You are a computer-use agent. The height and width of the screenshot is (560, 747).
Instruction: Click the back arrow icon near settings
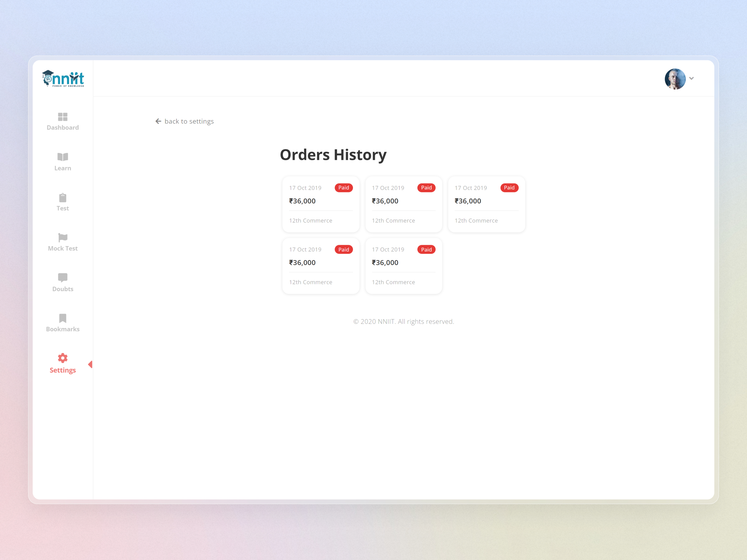158,121
